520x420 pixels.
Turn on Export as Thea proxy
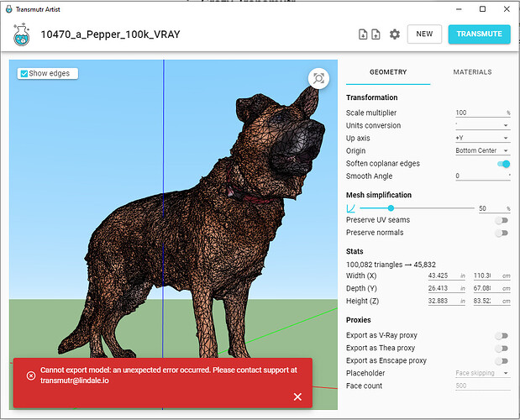[502, 349]
